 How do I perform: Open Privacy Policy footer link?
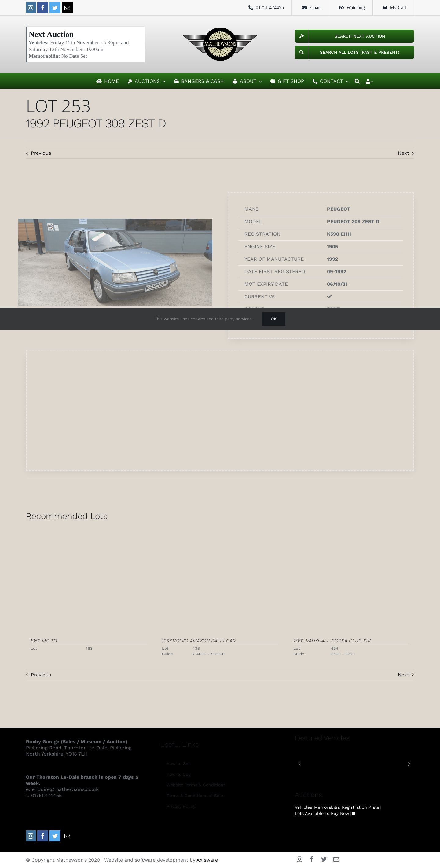point(181,806)
